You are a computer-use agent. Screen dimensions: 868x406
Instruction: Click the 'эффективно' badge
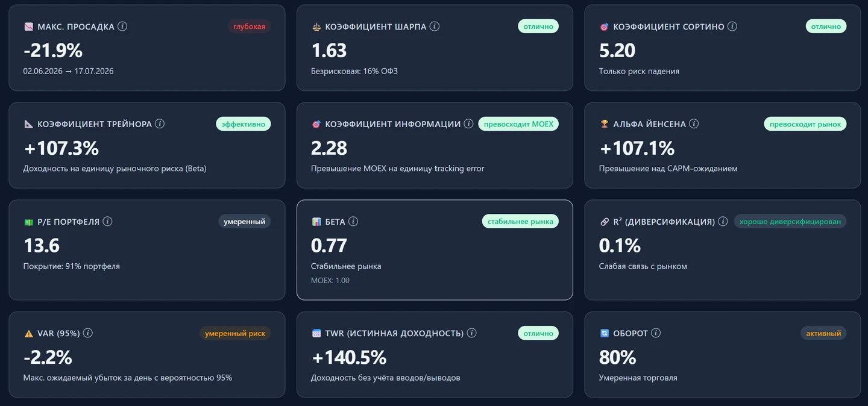(244, 124)
